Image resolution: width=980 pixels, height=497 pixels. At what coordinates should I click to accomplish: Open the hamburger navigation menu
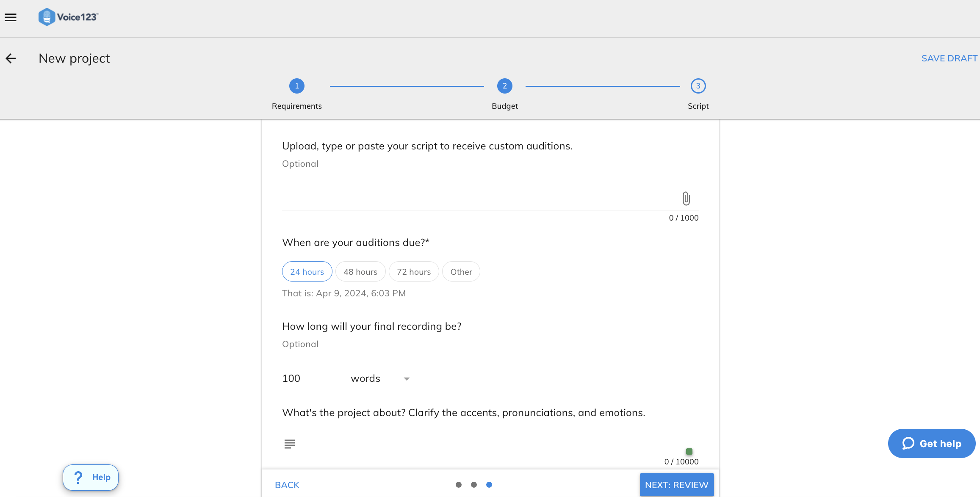(11, 17)
